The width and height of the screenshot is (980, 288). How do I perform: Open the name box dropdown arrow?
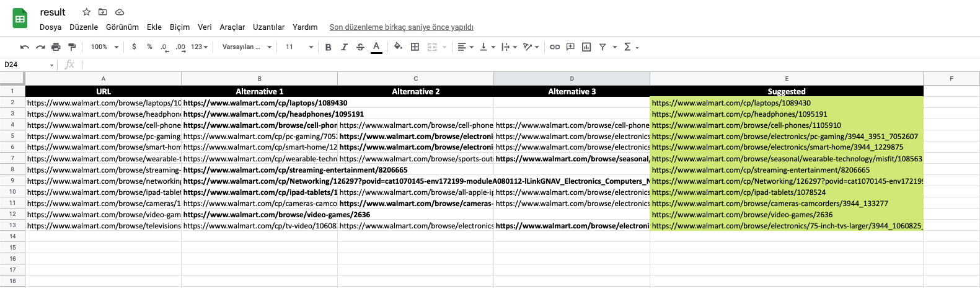coord(52,65)
